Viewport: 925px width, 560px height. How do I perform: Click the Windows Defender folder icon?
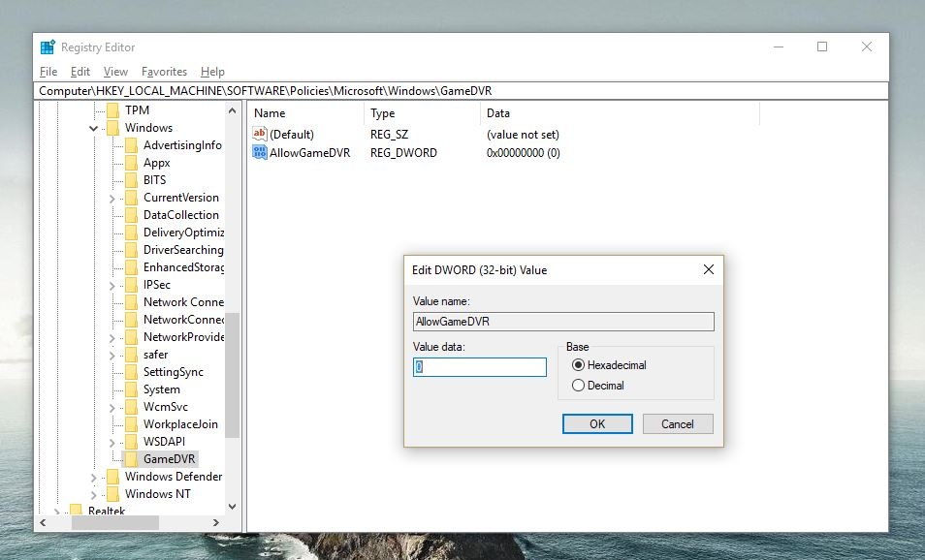113,477
